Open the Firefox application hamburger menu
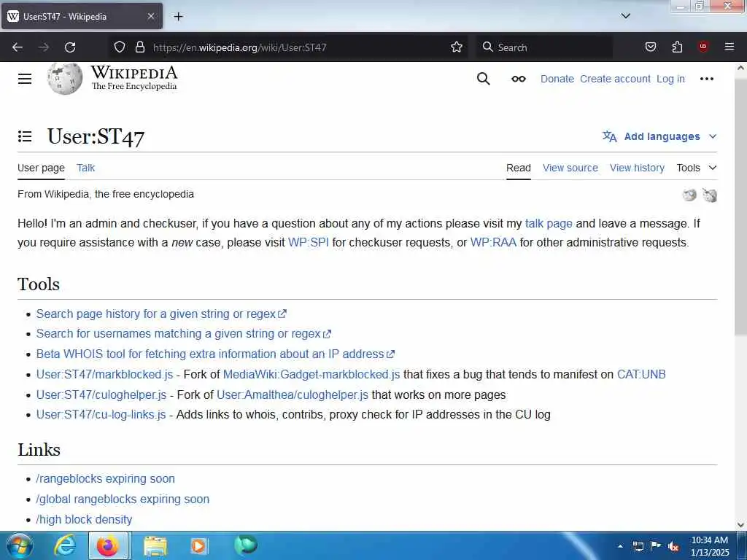747x560 pixels. point(729,47)
